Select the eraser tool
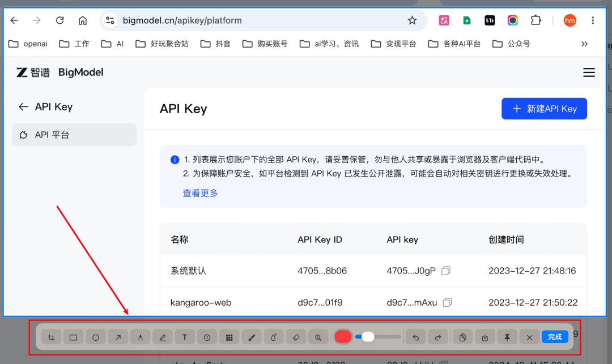The width and height of the screenshot is (612, 364). (296, 337)
